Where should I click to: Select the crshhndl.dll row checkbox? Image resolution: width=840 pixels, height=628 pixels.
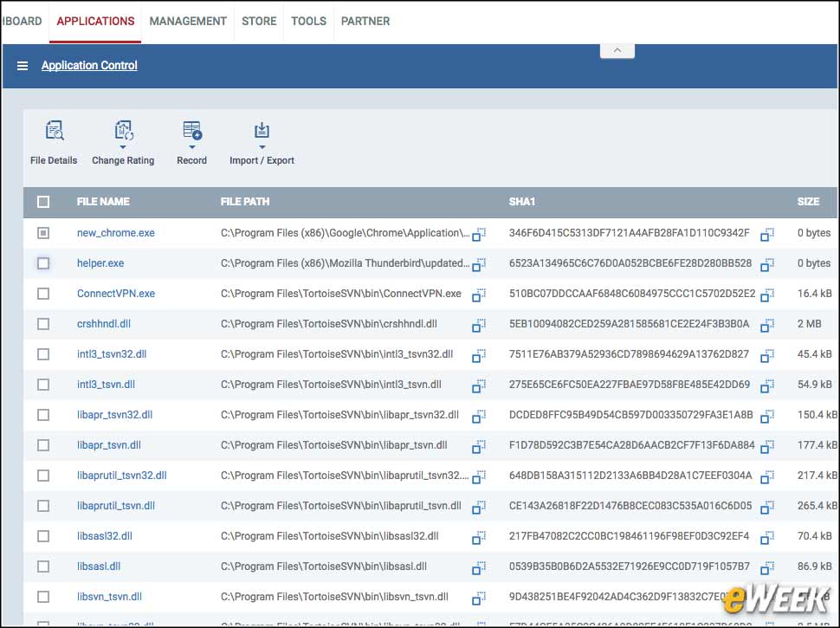point(43,324)
